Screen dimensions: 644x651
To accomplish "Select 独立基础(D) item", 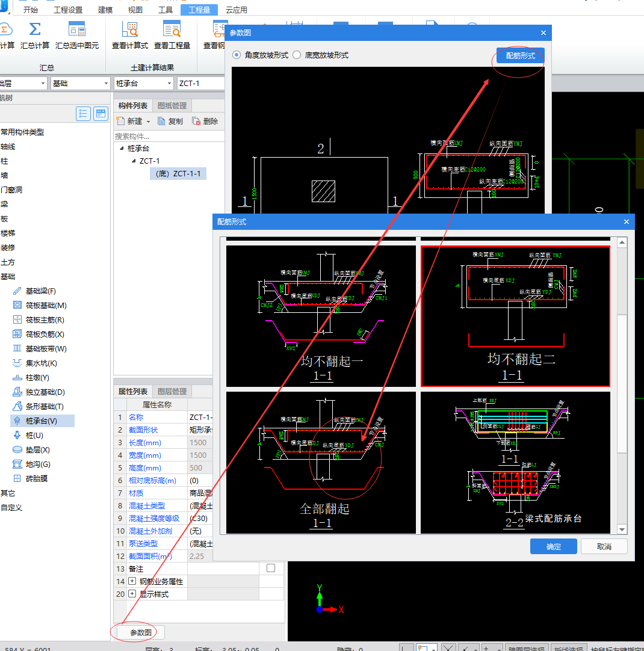I will (x=45, y=392).
